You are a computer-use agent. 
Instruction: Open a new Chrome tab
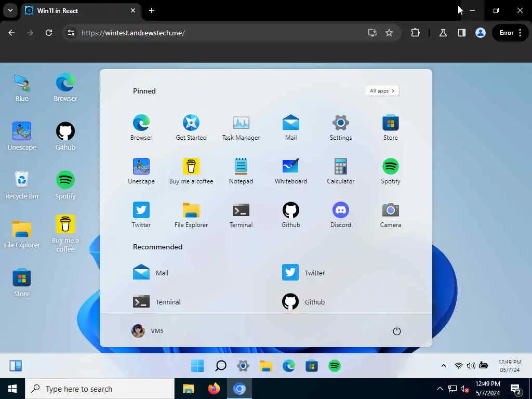coord(152,10)
